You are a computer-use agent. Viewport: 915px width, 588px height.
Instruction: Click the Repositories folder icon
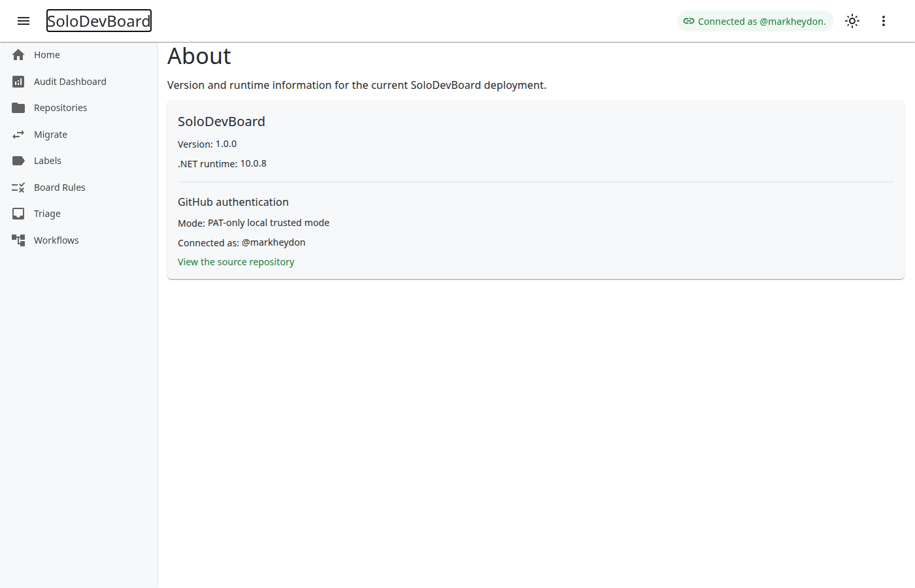click(x=18, y=108)
